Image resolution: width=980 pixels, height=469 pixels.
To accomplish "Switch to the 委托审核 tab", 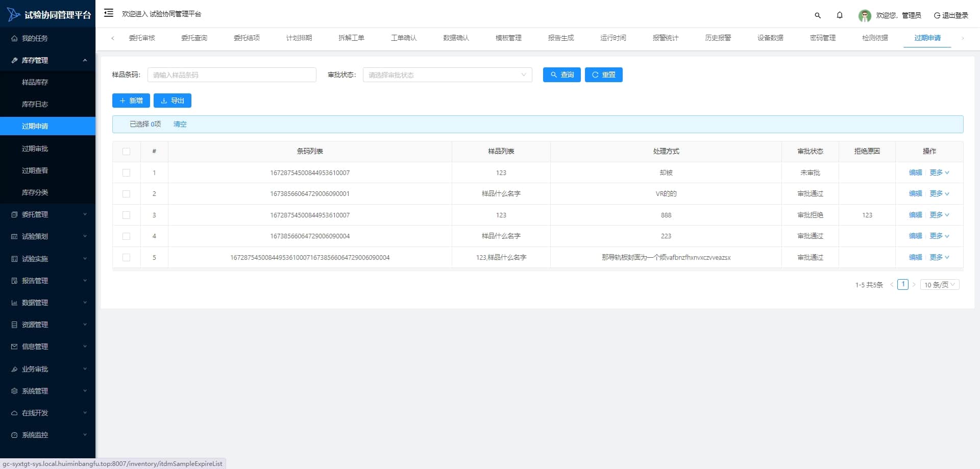I will tap(142, 38).
